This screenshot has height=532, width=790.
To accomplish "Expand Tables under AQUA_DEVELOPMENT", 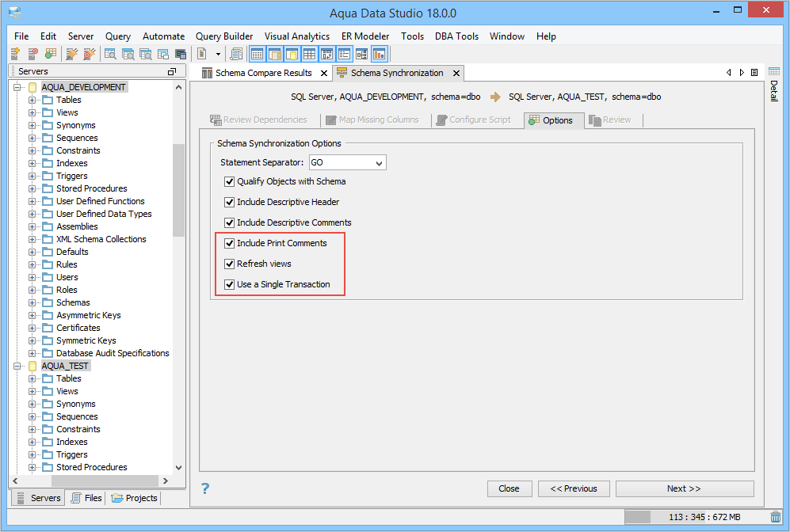I will pos(32,100).
